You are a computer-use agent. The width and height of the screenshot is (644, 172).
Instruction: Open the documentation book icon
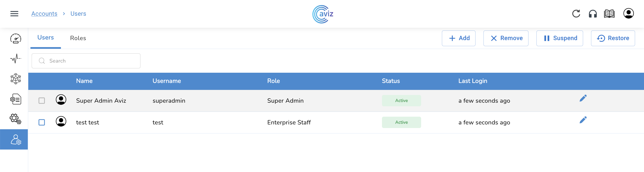tap(609, 14)
